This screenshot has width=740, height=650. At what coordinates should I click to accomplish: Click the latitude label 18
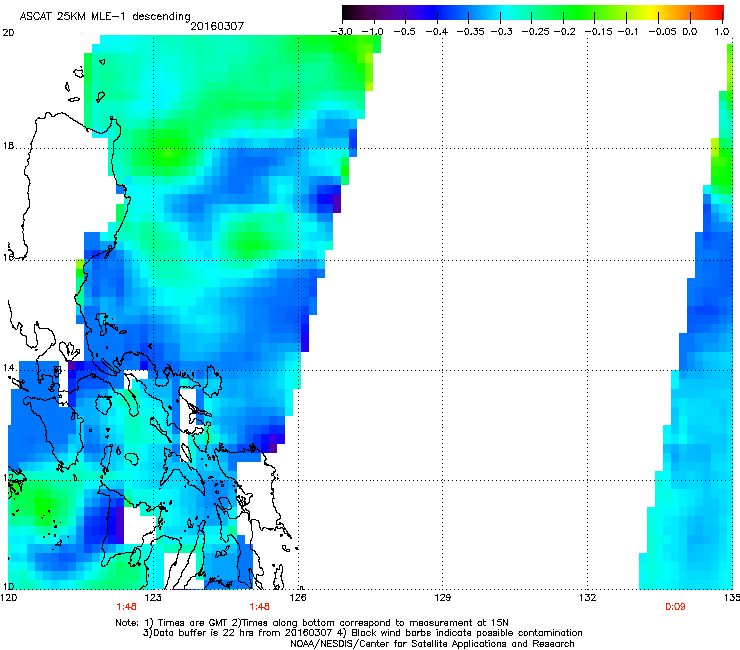8,146
